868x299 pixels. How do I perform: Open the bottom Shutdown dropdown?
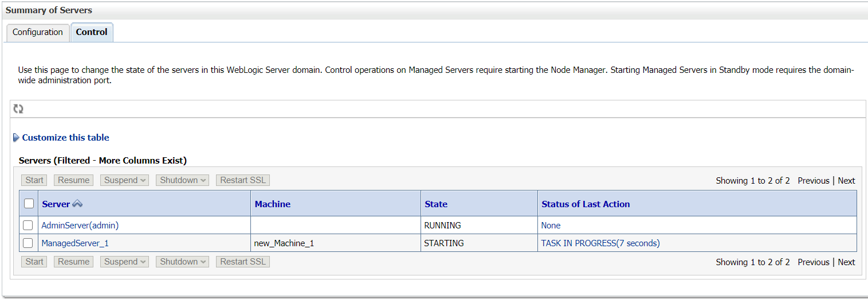pos(183,262)
